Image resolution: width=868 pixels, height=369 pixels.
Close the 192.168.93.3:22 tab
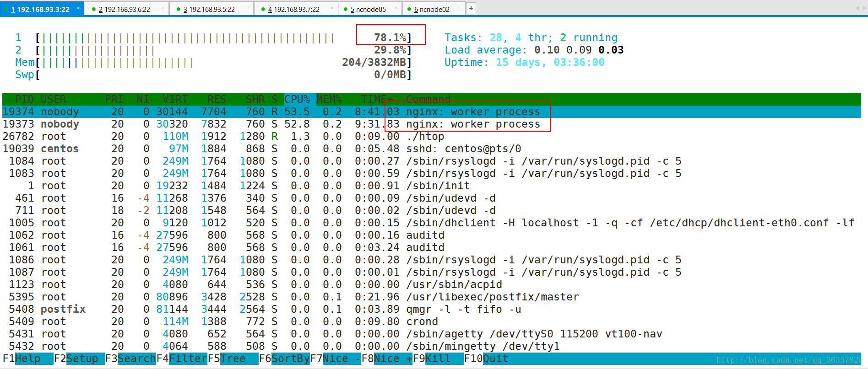pyautogui.click(x=78, y=8)
